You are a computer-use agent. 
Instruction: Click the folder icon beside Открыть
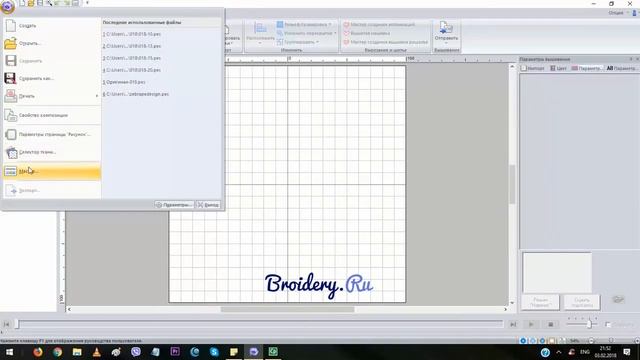(x=11, y=43)
